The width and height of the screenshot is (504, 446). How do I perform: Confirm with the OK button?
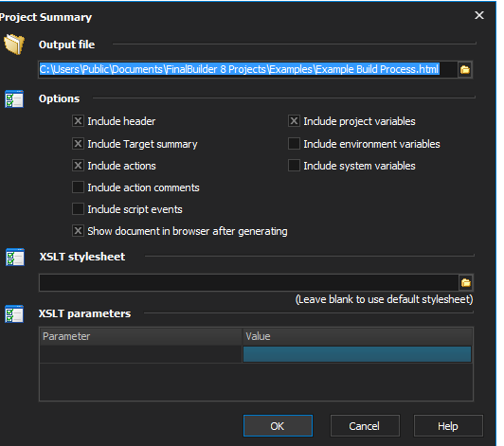coord(278,426)
